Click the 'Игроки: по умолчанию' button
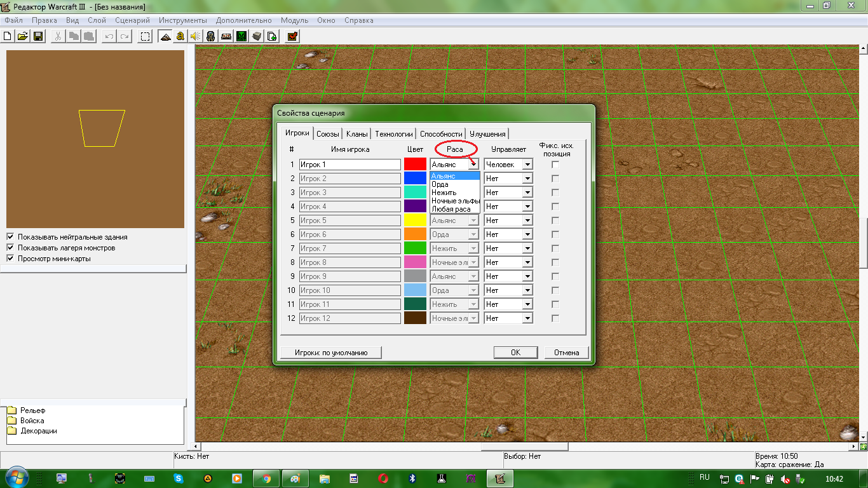This screenshot has width=868, height=488. coord(331,353)
